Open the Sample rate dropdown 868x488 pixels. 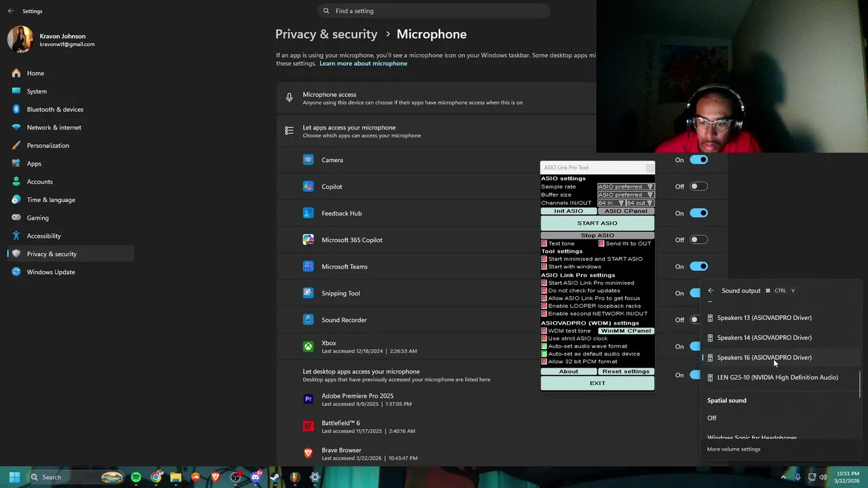625,186
